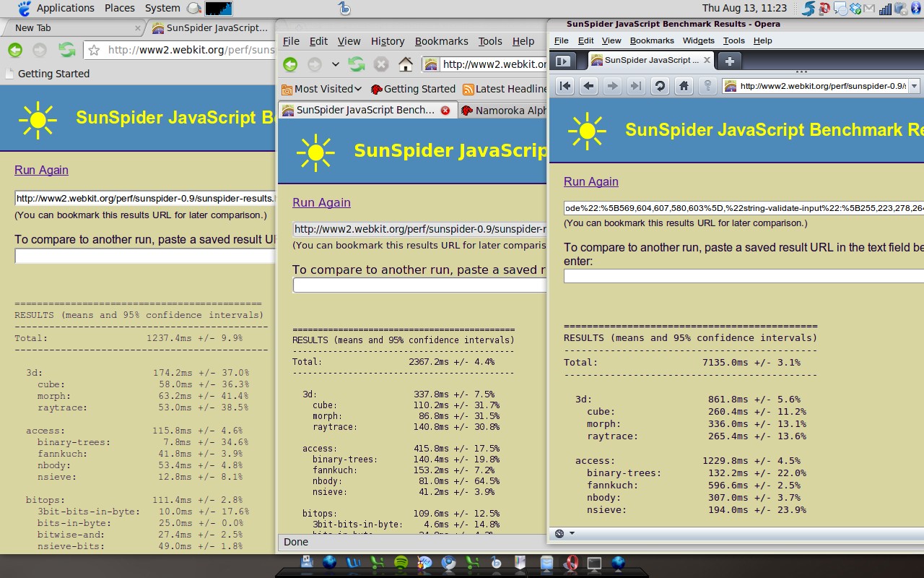Open the Opera Widgets menu
The width and height of the screenshot is (924, 578).
point(698,40)
